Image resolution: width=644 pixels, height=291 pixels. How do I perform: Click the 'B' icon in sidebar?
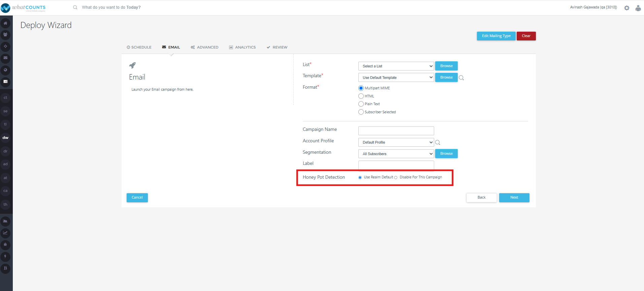[x=5, y=268]
